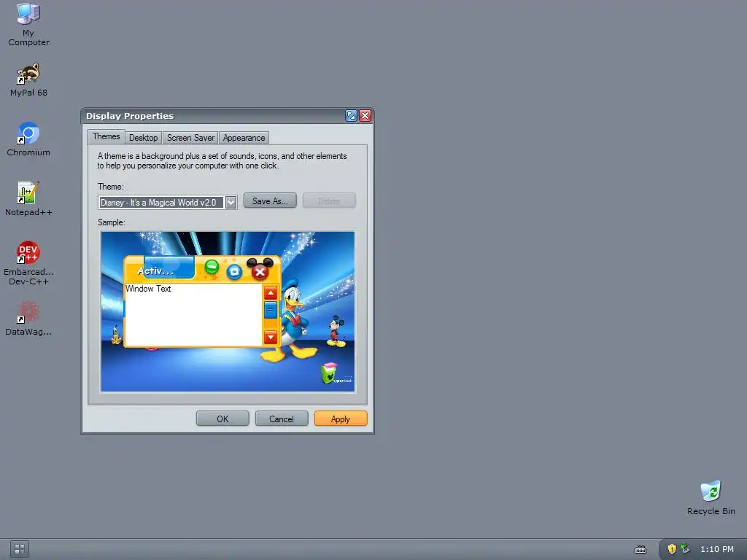The width and height of the screenshot is (747, 560).
Task: Switch to the Themes tab
Action: point(107,136)
